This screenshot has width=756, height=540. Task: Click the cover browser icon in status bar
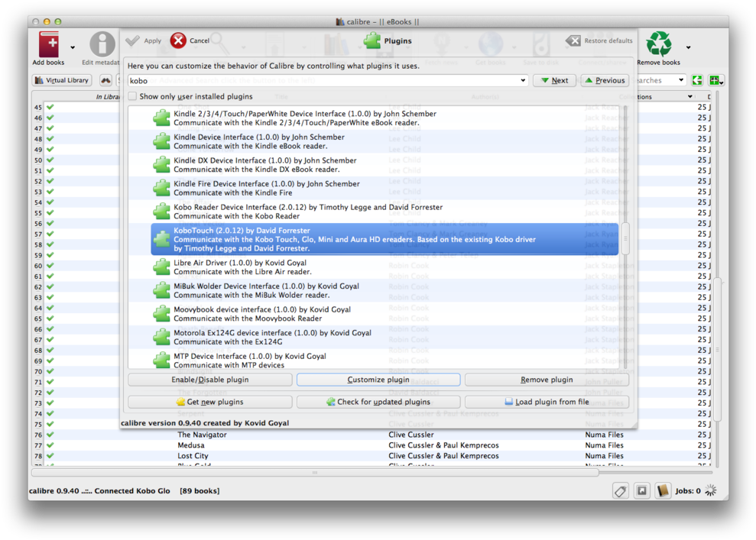(642, 491)
